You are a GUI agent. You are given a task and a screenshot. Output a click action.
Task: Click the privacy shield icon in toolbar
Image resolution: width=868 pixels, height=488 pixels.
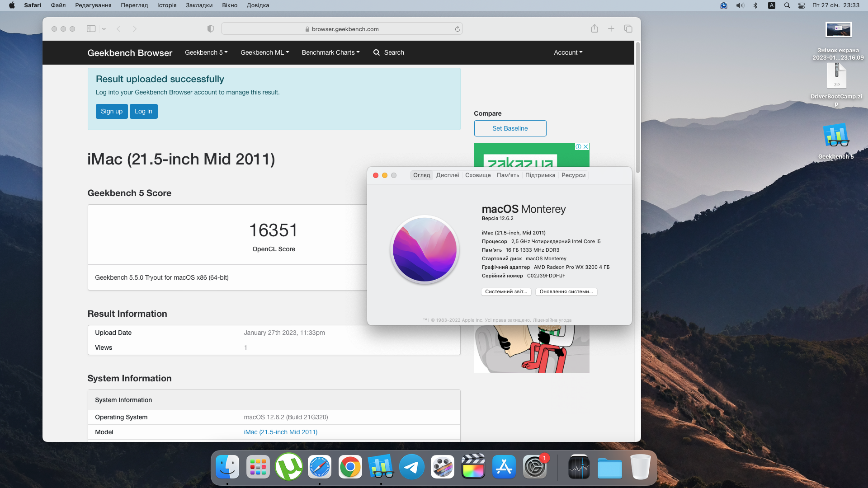tap(210, 29)
